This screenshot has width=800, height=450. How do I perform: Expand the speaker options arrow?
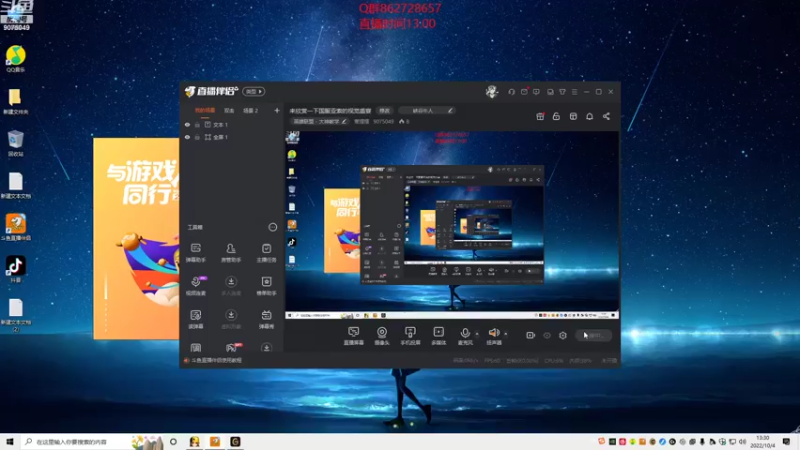pos(506,334)
